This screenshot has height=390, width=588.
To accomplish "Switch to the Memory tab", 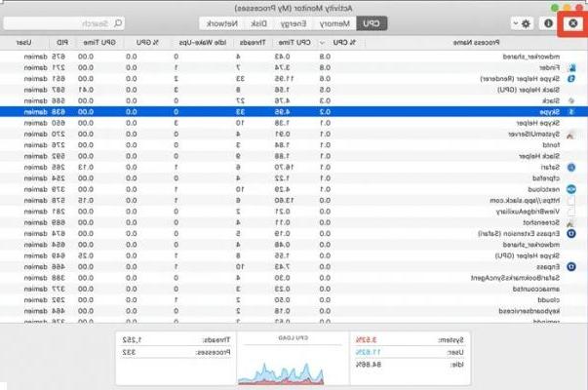I will tap(334, 23).
